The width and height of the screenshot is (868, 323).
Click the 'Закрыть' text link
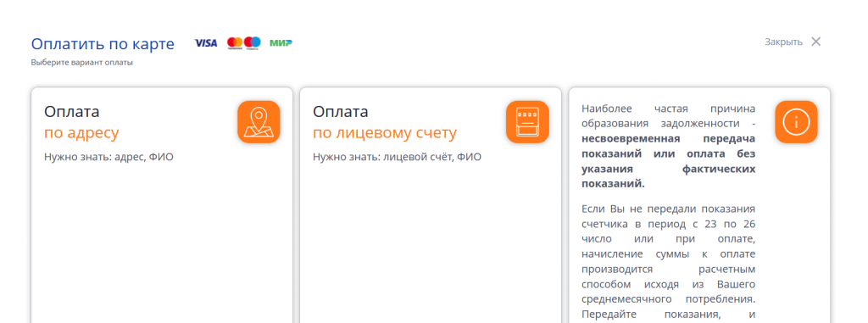783,42
